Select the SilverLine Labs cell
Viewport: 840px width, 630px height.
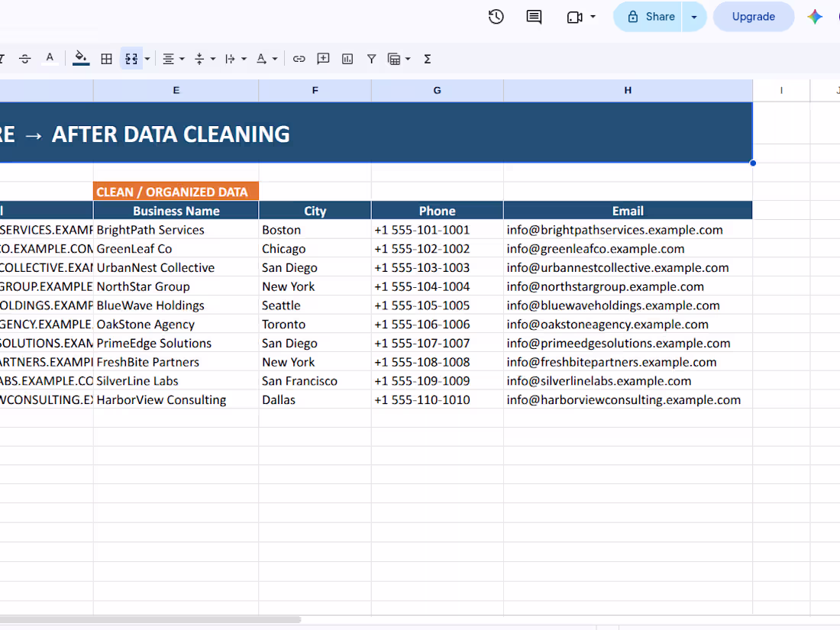point(176,381)
